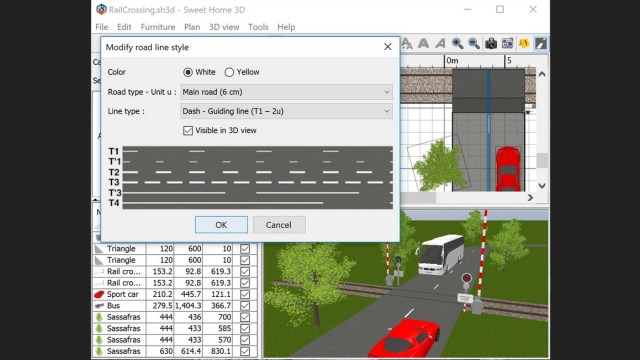Select the green tree in plan view
640x360 pixels.
[x=439, y=165]
